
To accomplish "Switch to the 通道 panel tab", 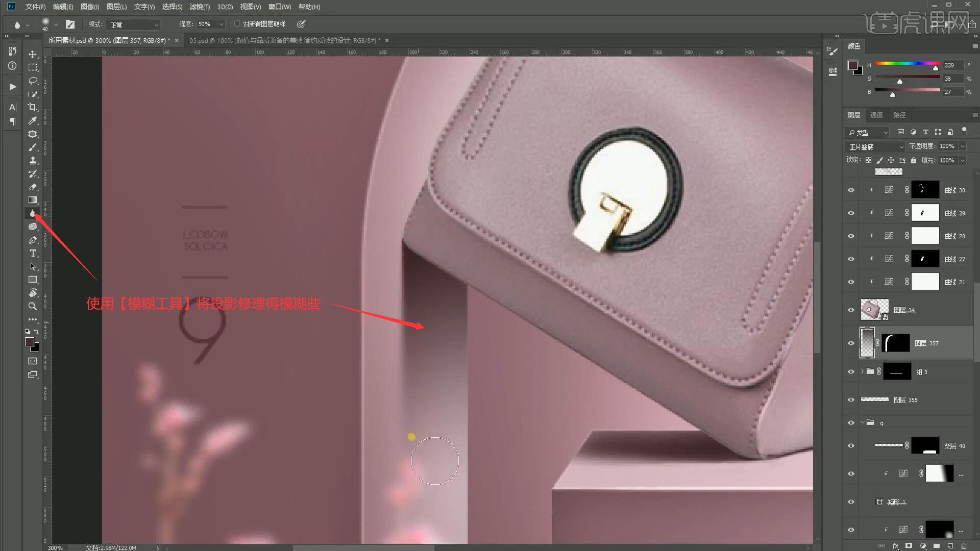I will click(x=876, y=115).
